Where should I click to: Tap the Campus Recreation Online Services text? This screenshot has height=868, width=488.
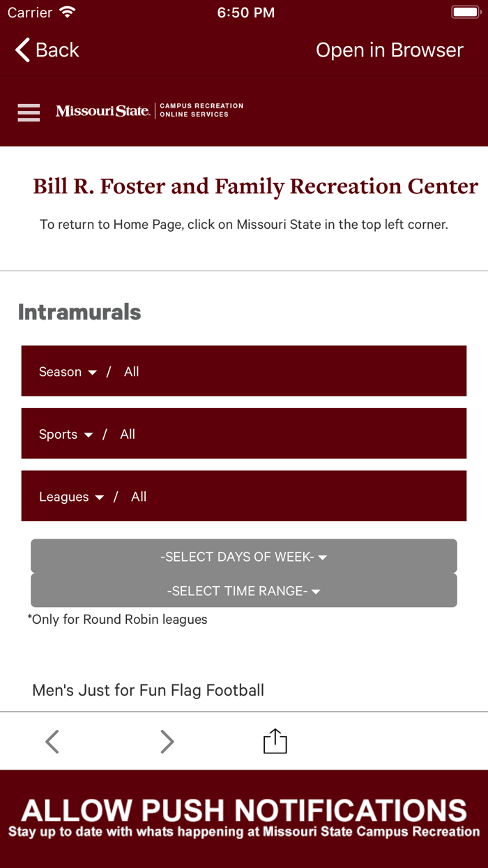(201, 110)
